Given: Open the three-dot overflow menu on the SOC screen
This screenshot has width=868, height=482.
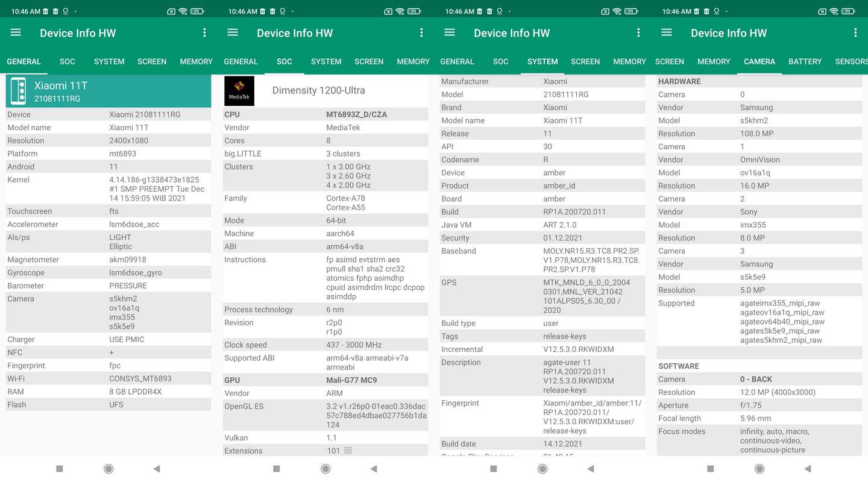Looking at the screenshot, I should coord(421,33).
